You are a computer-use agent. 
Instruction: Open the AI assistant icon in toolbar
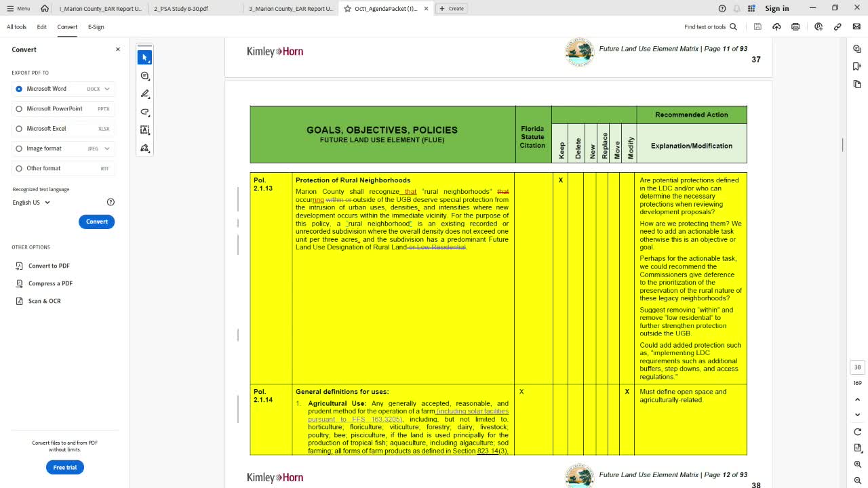tap(818, 26)
